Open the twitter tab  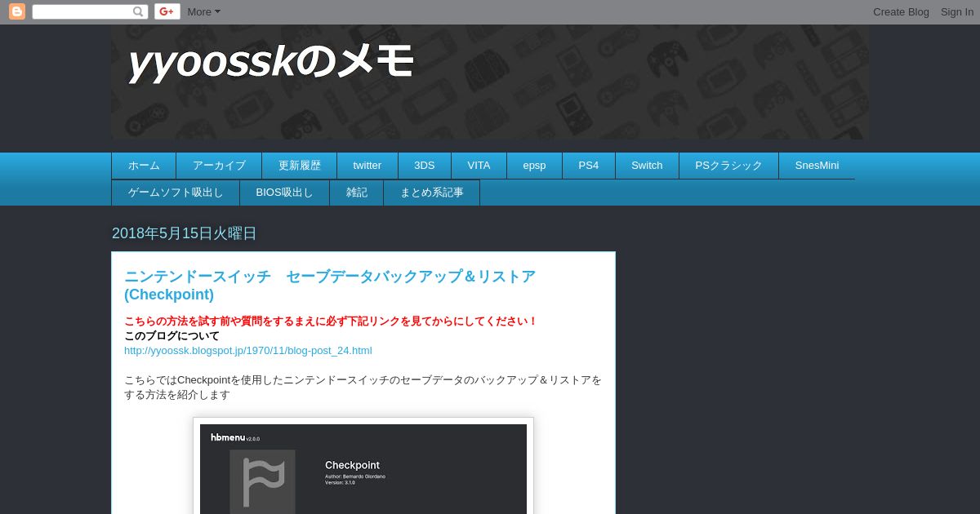click(x=367, y=166)
